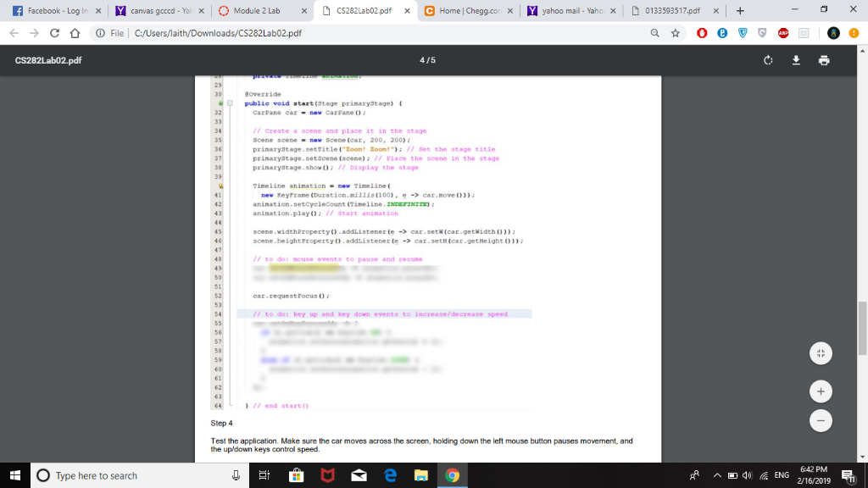868x488 pixels.
Task: Click the Cortana microphone icon
Action: tap(236, 475)
